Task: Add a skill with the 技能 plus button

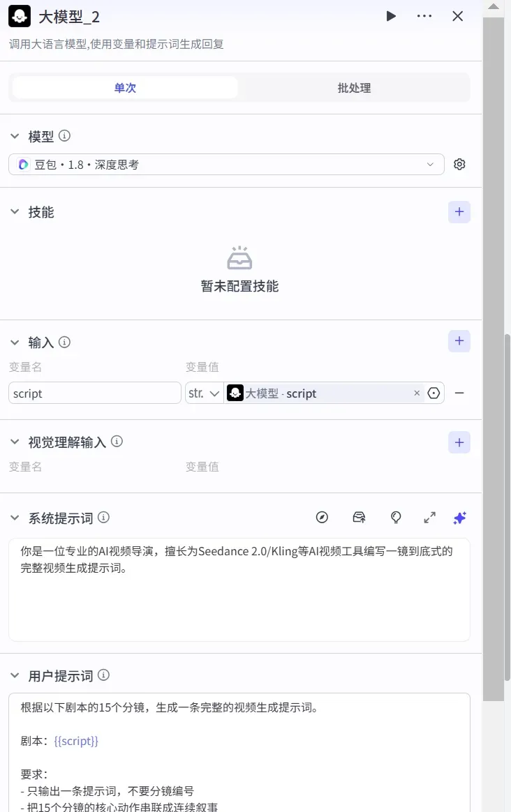Action: point(459,212)
